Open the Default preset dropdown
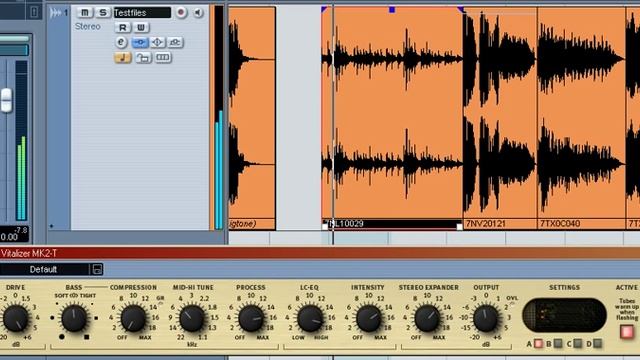The image size is (640, 360). pyautogui.click(x=44, y=269)
